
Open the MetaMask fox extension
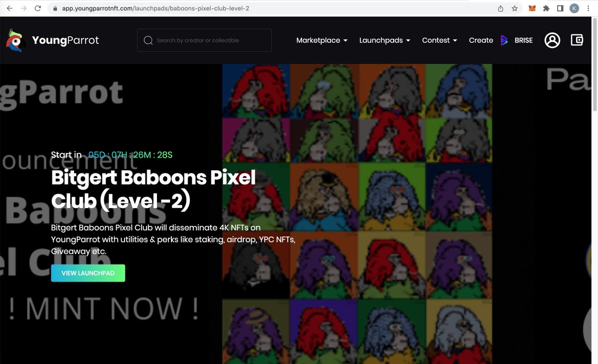click(532, 8)
